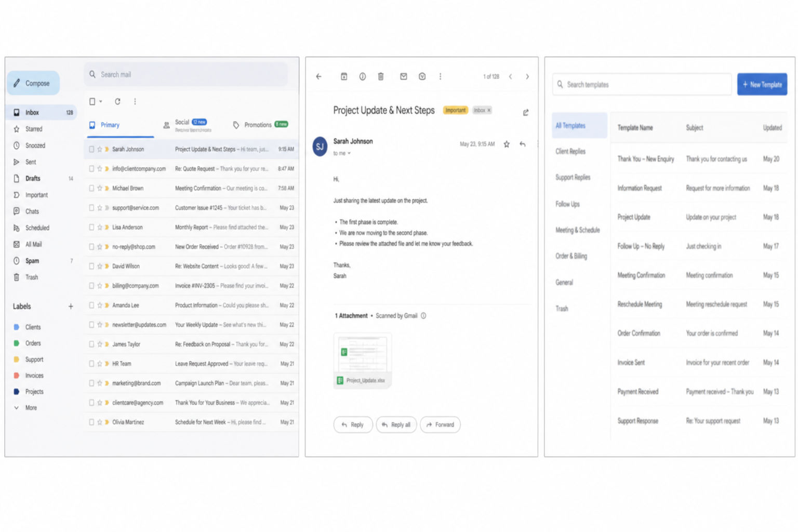This screenshot has width=798, height=532.
Task: Go to the previous (newer) email
Action: pyautogui.click(x=511, y=77)
